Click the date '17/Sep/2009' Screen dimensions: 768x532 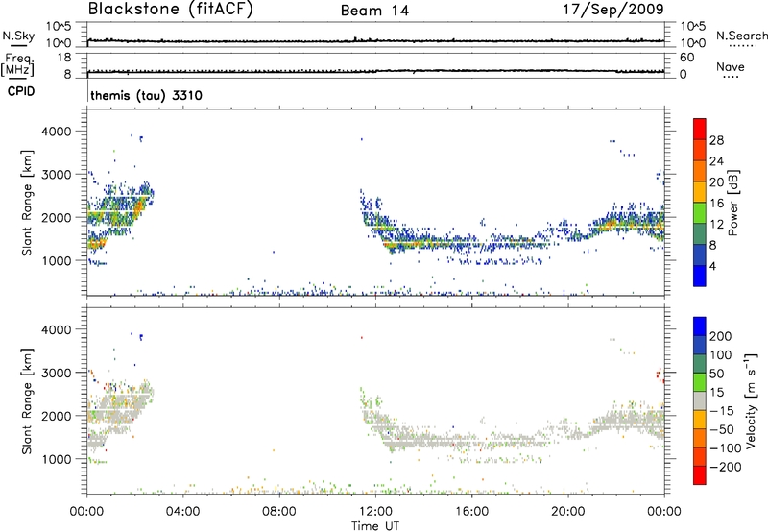613,10
